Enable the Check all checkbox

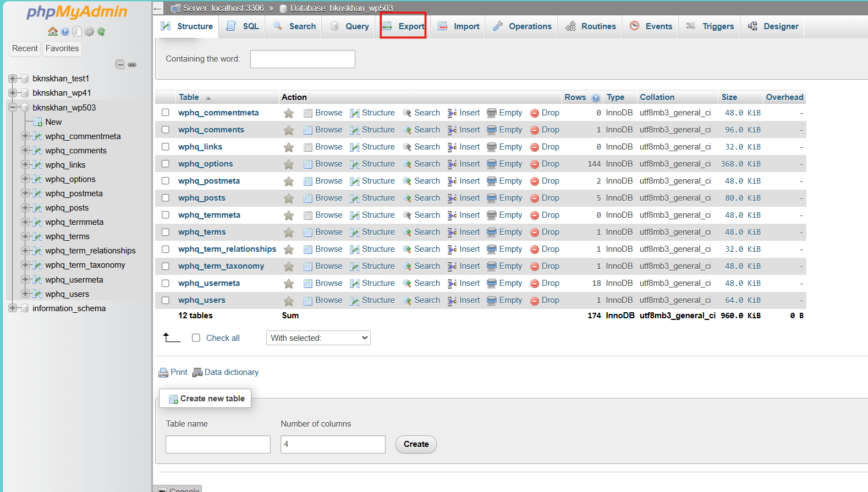(196, 338)
